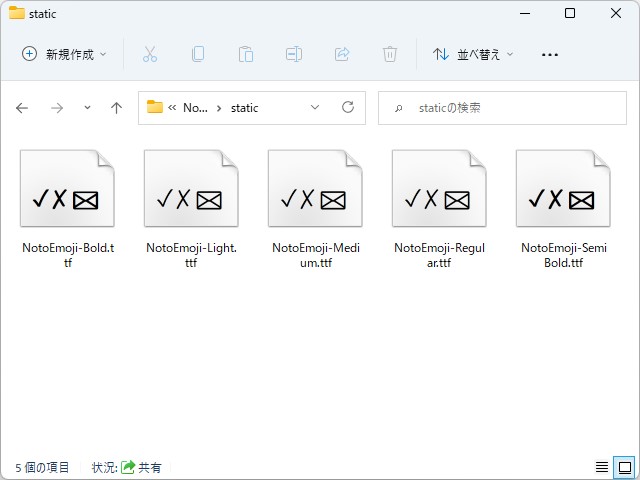This screenshot has width=640, height=480.
Task: Click the Delete trash can icon
Action: (x=390, y=54)
